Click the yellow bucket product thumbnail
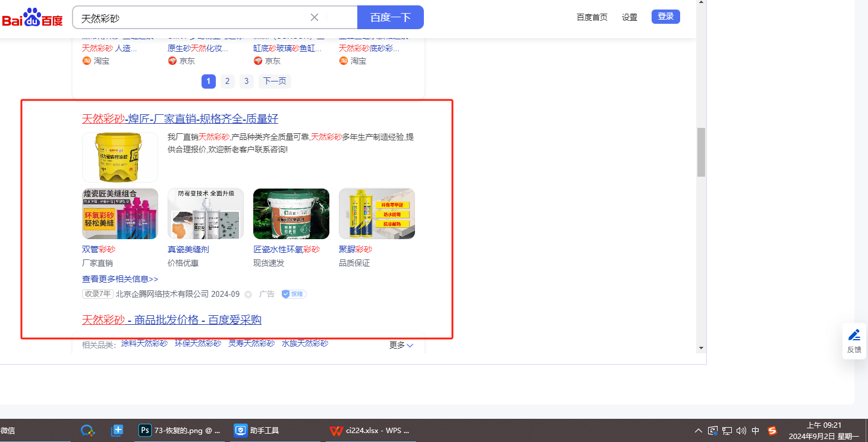 click(x=120, y=157)
